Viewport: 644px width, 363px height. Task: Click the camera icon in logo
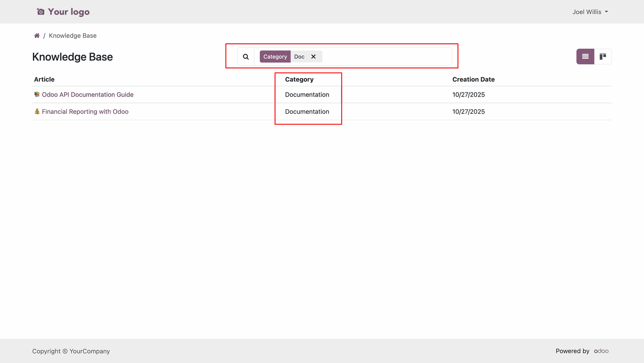[41, 12]
